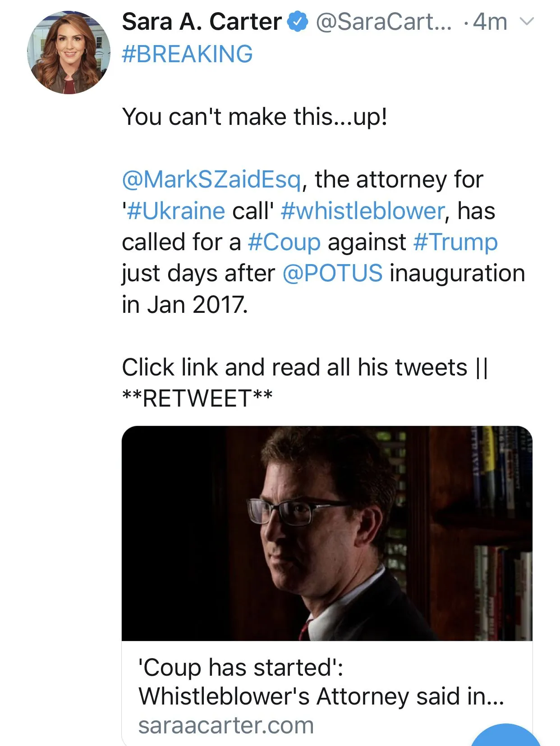This screenshot has width=560, height=746.
Task: Click the blue verified badge
Action: pyautogui.click(x=298, y=22)
